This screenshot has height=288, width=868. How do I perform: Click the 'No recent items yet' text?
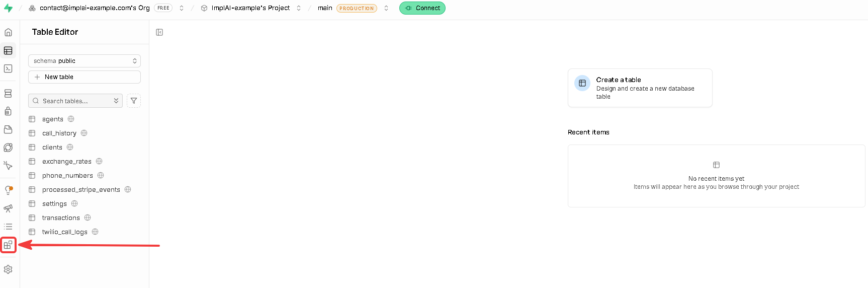point(716,179)
